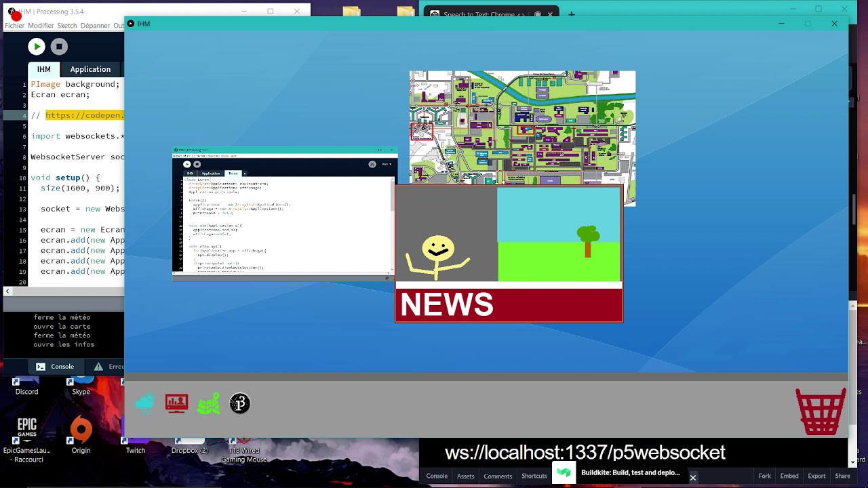This screenshot has height=488, width=868.
Task: Open the Fichier menu
Action: [x=14, y=26]
